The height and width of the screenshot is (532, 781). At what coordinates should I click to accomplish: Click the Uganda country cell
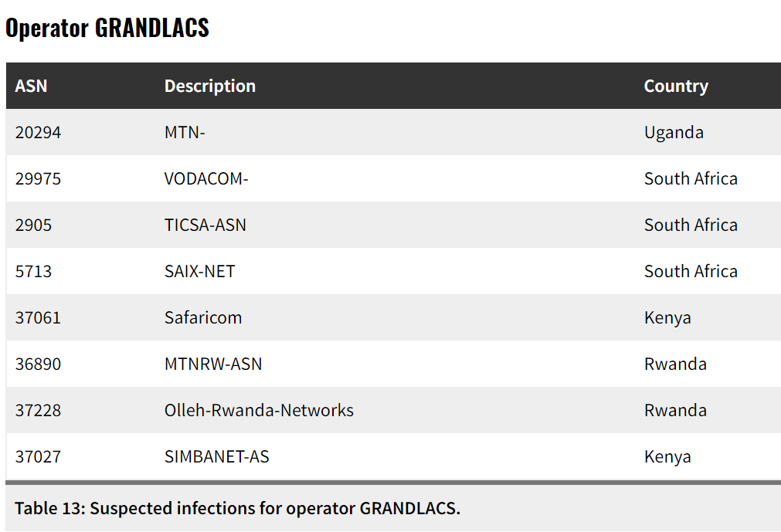point(674,132)
